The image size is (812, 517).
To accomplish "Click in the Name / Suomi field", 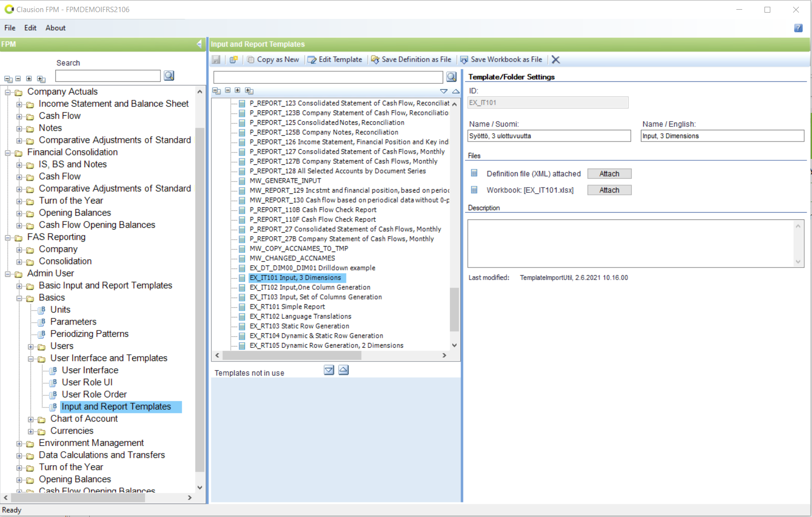I will (x=549, y=136).
